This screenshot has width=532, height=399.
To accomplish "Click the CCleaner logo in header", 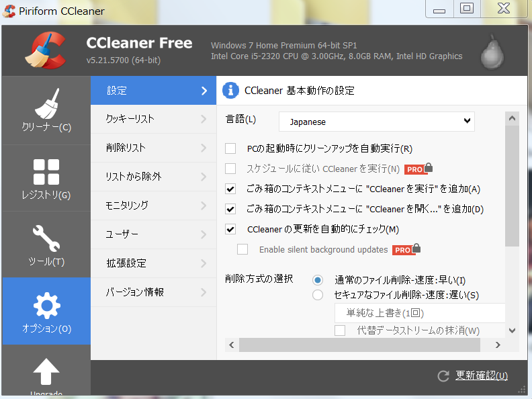I will pyautogui.click(x=46, y=50).
